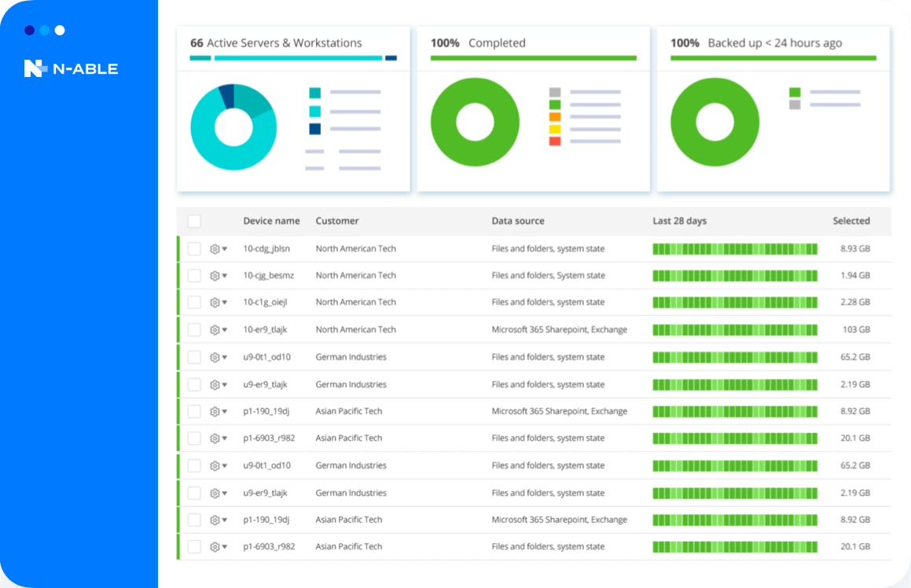The width and height of the screenshot is (911, 588).
Task: Check the box for device 10-cjg_besmz
Action: [x=194, y=276]
